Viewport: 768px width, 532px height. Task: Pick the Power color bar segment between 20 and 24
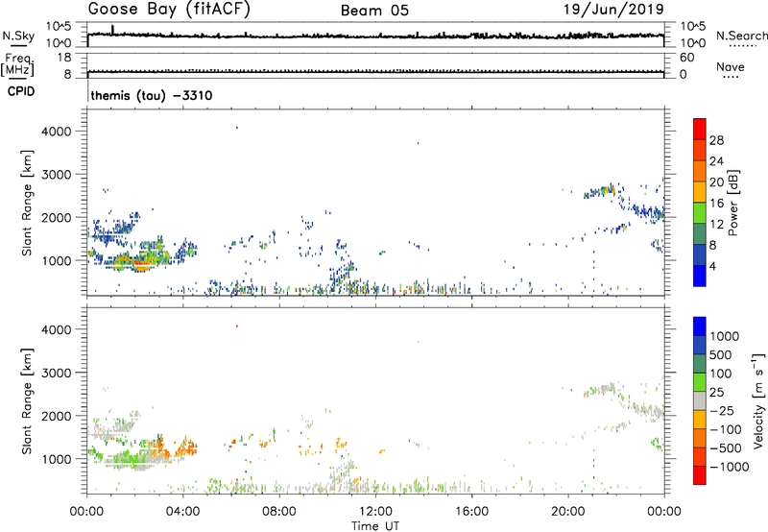click(700, 171)
